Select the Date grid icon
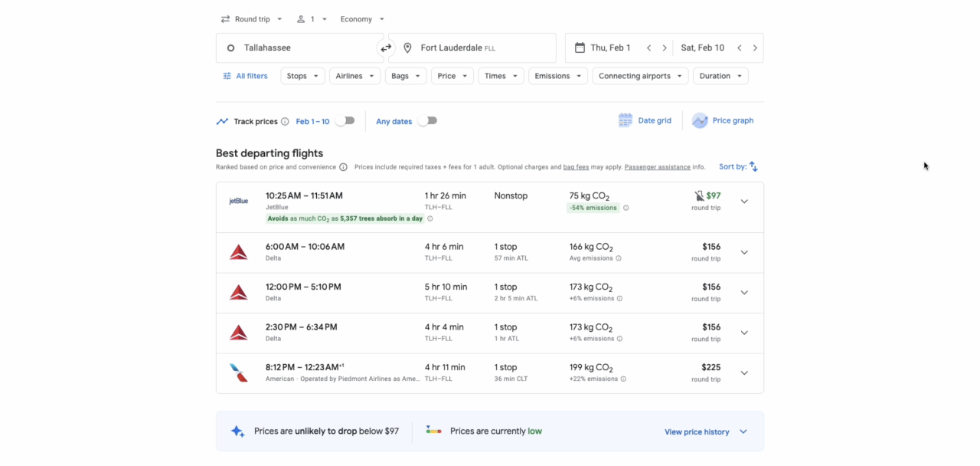 point(626,120)
